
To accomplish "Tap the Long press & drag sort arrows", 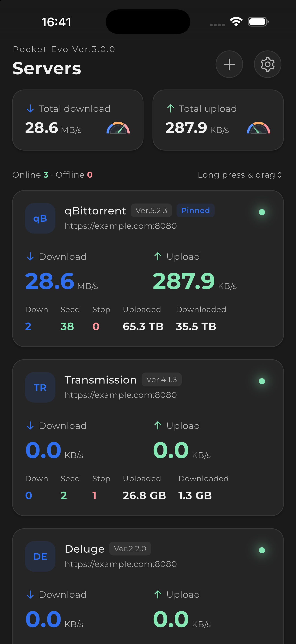I will pyautogui.click(x=280, y=175).
